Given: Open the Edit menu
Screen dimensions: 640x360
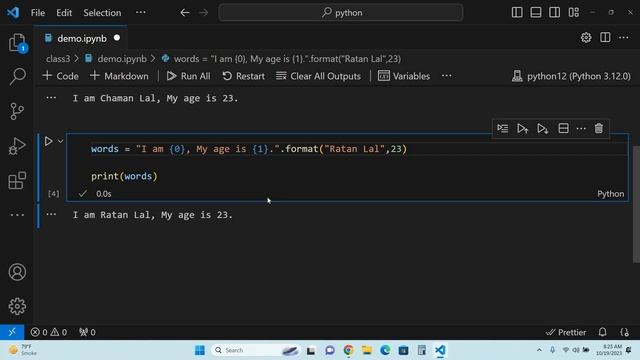Looking at the screenshot, I should (64, 13).
